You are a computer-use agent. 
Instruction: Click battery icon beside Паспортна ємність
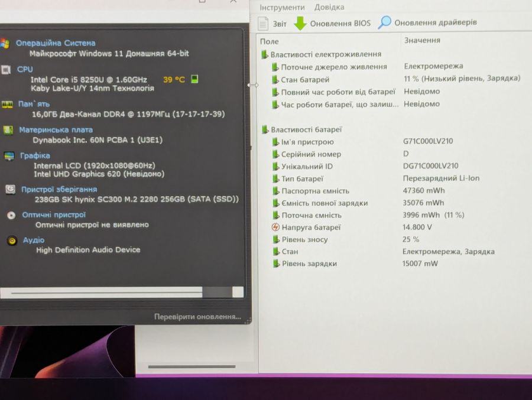coord(276,191)
